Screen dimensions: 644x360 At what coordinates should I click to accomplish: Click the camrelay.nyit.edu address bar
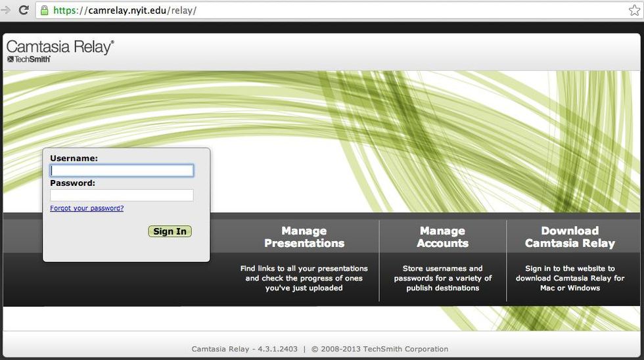point(329,11)
